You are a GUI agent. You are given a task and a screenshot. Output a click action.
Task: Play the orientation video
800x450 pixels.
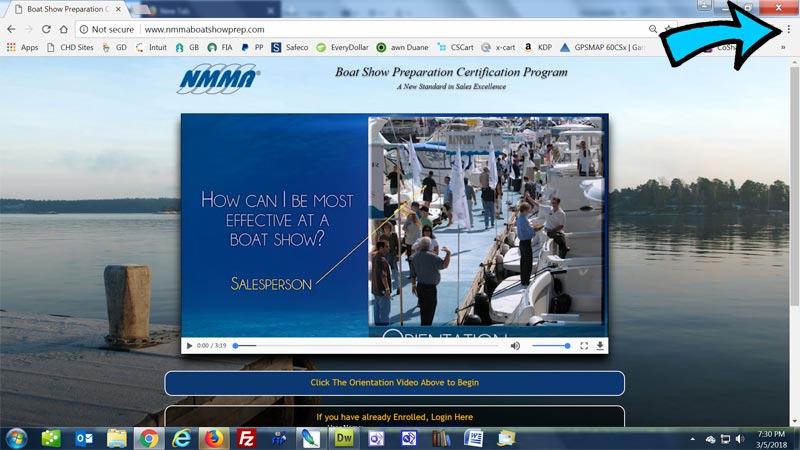(189, 346)
